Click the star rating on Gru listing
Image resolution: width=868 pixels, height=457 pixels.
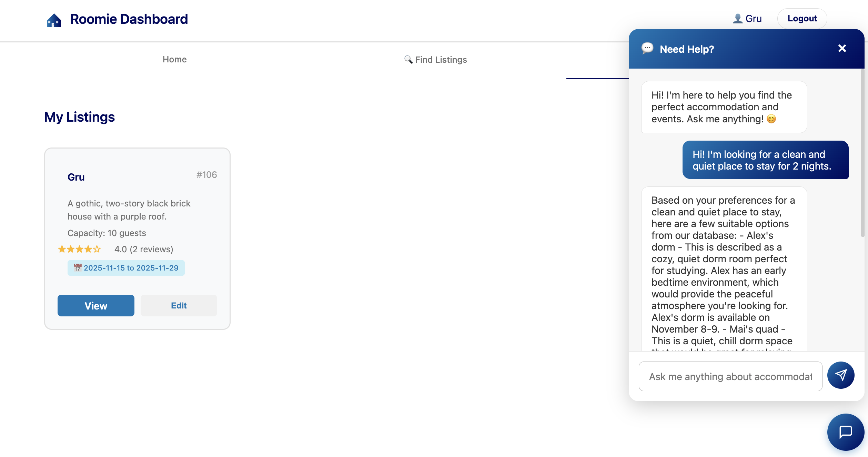coord(79,249)
